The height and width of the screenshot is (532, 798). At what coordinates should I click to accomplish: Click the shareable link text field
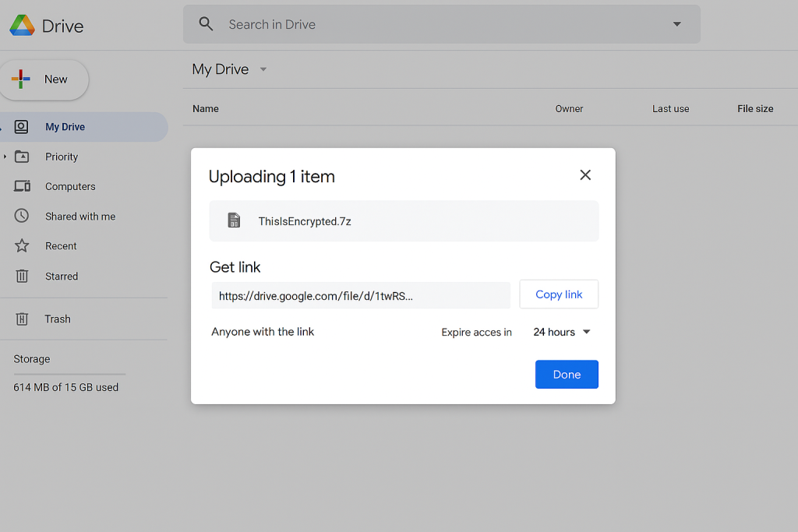(x=361, y=295)
